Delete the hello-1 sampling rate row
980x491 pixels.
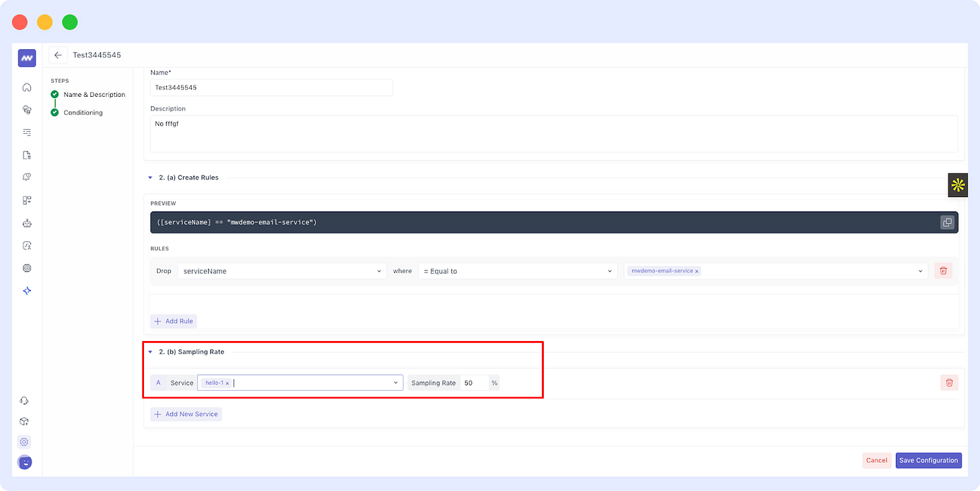[x=949, y=383]
